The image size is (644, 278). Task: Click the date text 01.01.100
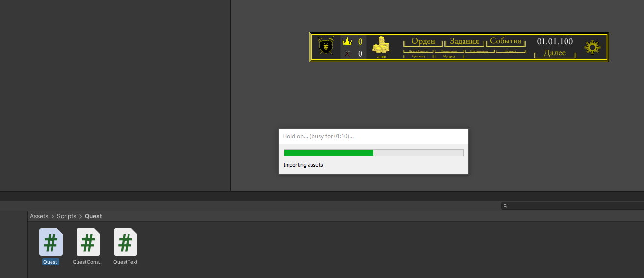555,41
